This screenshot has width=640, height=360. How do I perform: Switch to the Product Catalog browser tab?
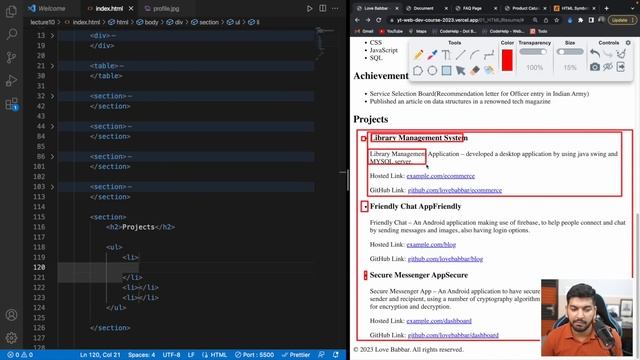(x=525, y=8)
